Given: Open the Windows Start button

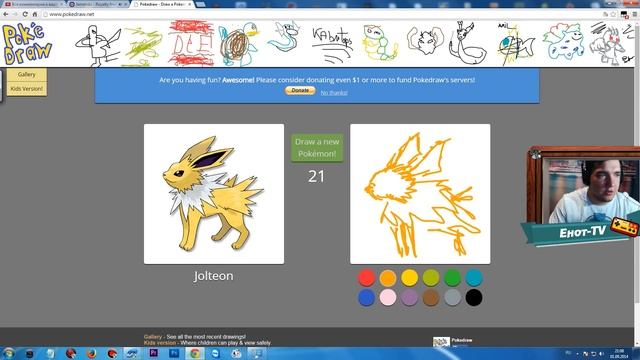Looking at the screenshot, I should [x=8, y=353].
